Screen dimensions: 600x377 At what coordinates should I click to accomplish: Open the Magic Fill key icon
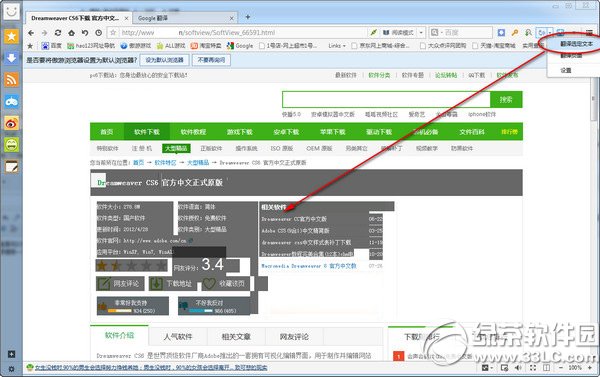(515, 33)
